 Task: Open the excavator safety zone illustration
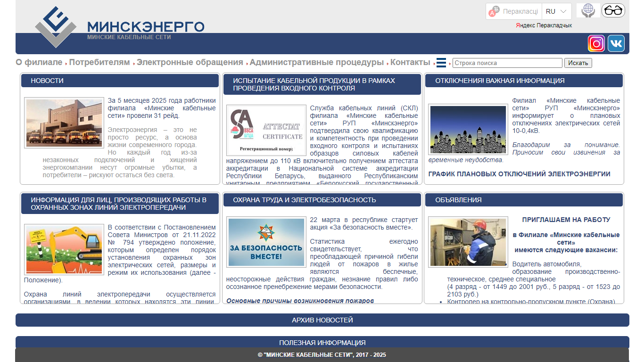[64, 249]
